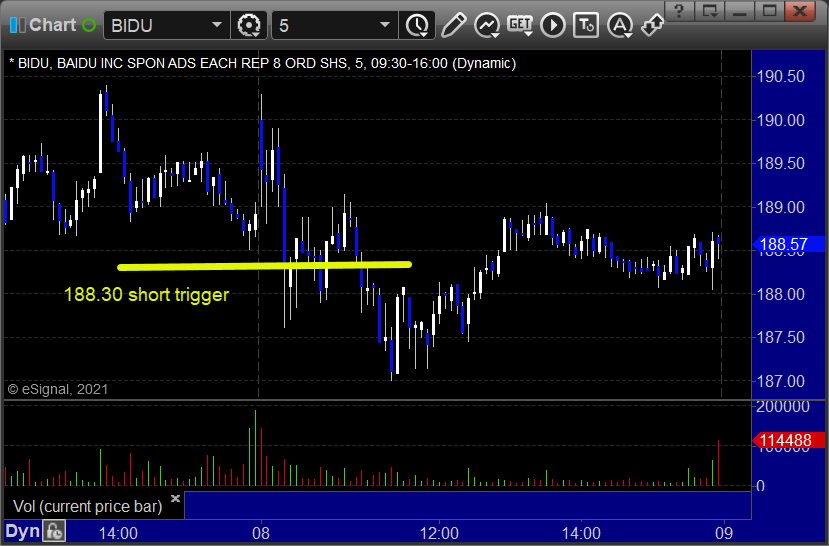Open the gear symbol settings menu
Viewport: 829px width, 546px height.
[x=248, y=25]
